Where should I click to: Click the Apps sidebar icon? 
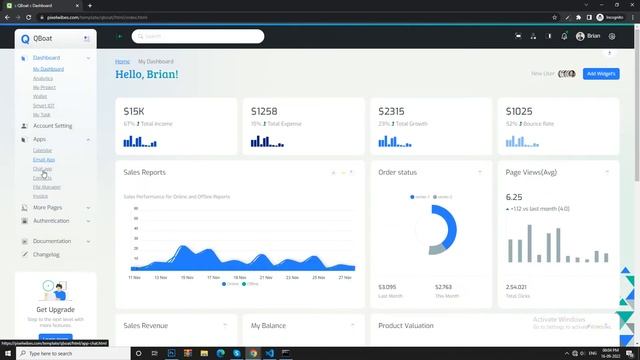point(23,140)
